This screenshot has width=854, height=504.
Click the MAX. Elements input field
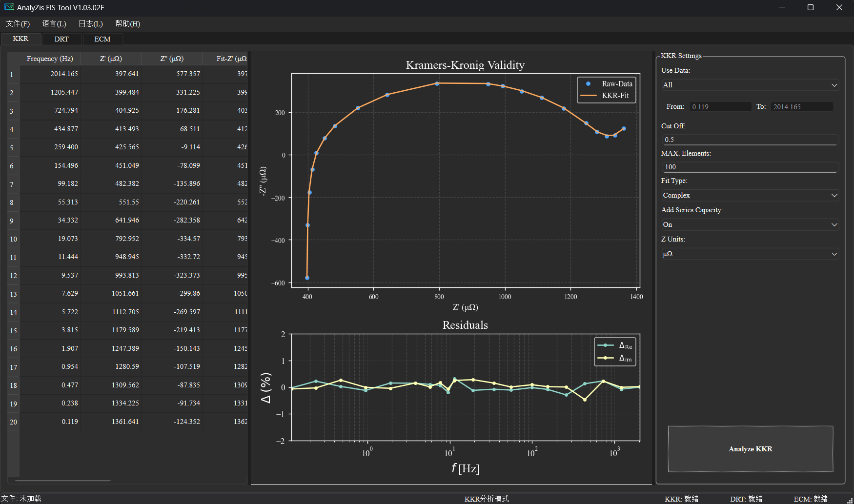(x=750, y=167)
